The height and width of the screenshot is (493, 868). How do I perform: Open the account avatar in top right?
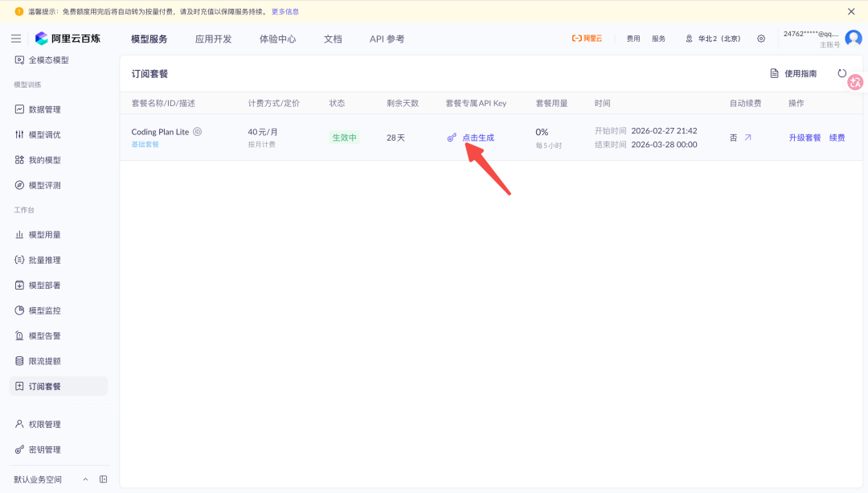[x=852, y=37]
